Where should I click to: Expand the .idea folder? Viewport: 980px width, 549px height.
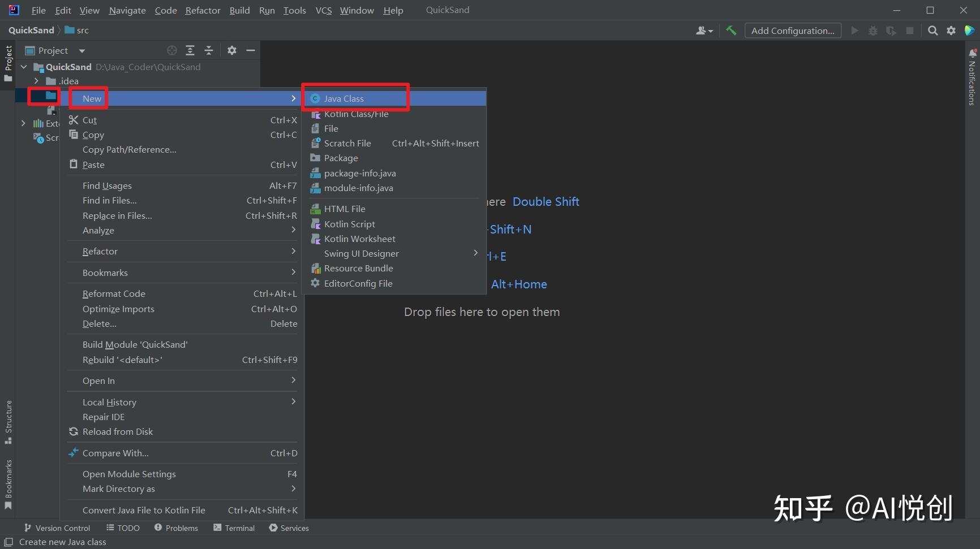click(37, 81)
